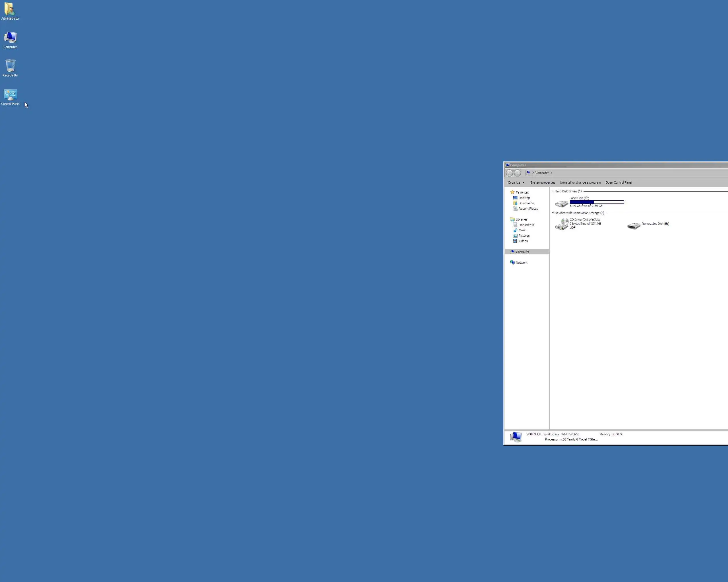Open address bar dropdown after Computer
728x582 pixels.
pos(551,173)
